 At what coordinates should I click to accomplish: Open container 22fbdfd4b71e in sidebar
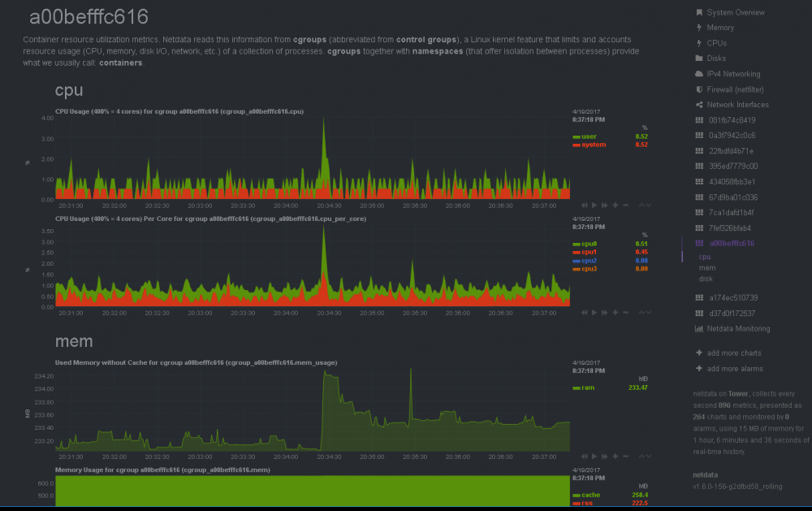click(x=732, y=151)
